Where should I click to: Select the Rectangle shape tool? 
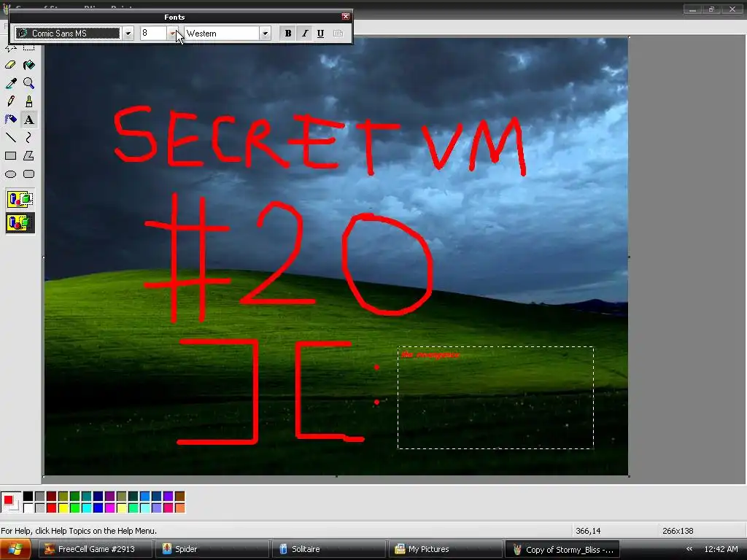[10, 156]
